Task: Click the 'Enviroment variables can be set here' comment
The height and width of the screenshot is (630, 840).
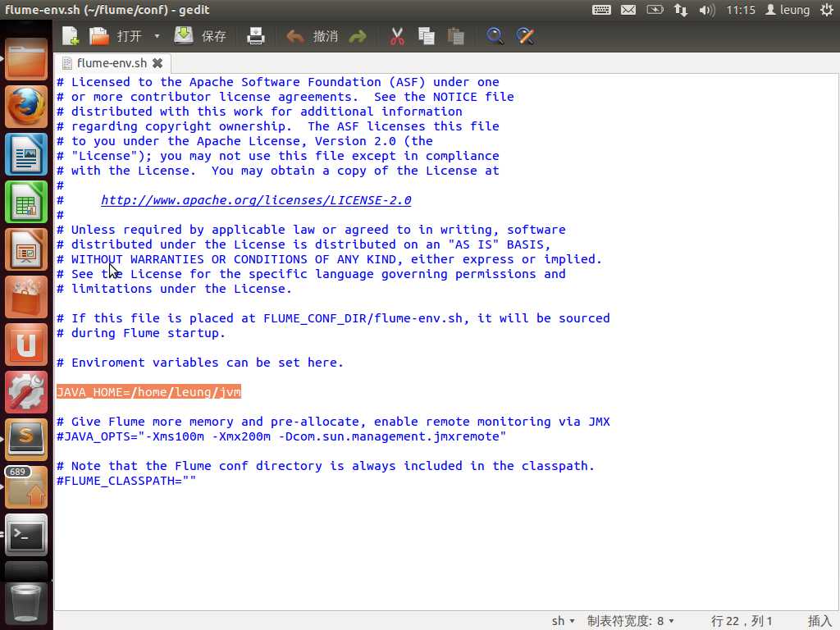Action: 200,363
